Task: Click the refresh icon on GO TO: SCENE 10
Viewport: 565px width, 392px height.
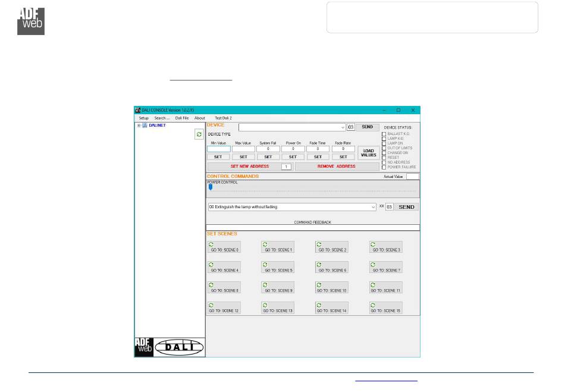Action: coord(319,285)
